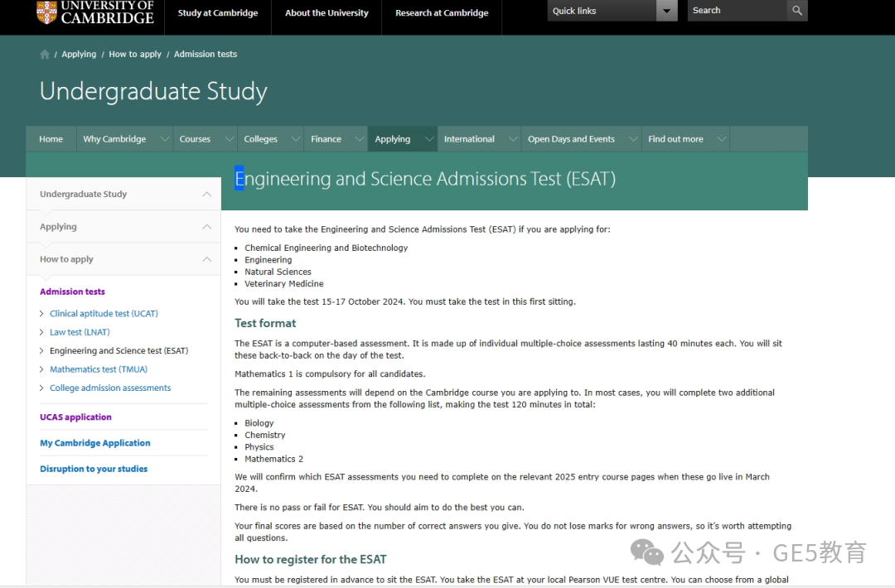Select International navigation tab
This screenshot has height=588, width=895.
click(469, 139)
